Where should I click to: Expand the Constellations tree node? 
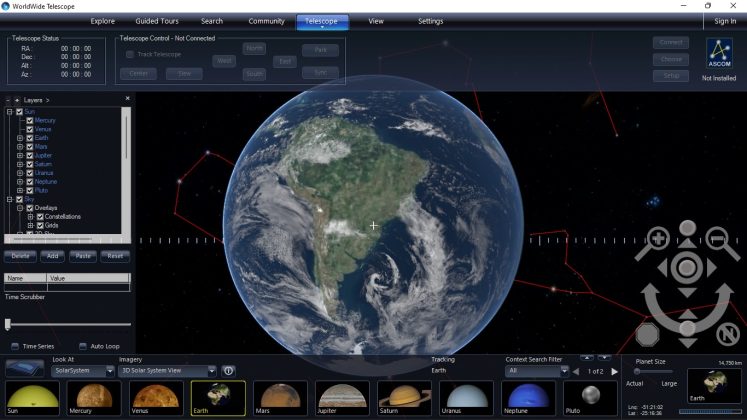coord(30,217)
